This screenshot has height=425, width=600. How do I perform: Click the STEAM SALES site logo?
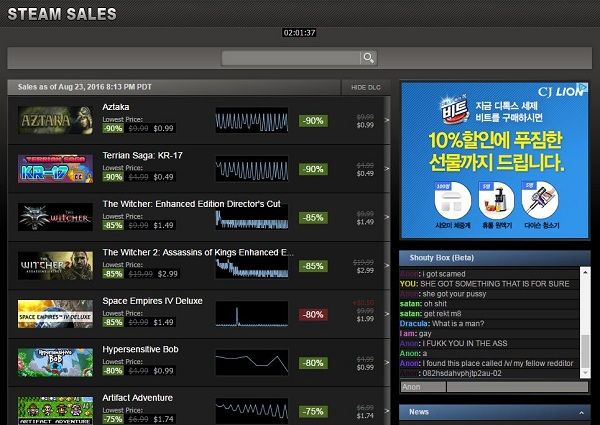click(x=62, y=14)
